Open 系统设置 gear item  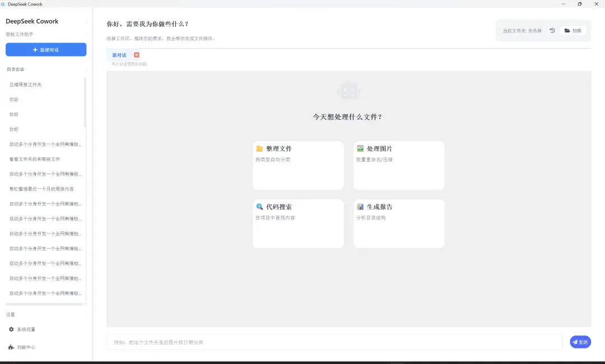[22, 329]
